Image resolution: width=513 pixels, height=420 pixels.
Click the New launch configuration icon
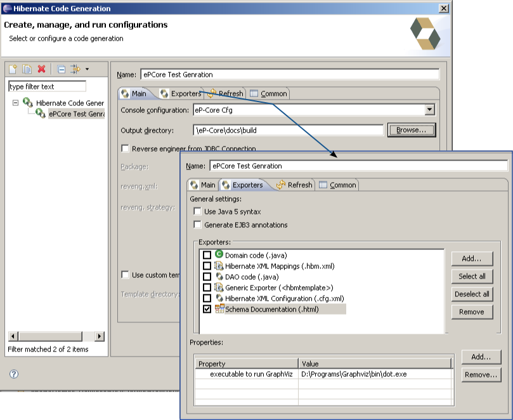point(13,69)
